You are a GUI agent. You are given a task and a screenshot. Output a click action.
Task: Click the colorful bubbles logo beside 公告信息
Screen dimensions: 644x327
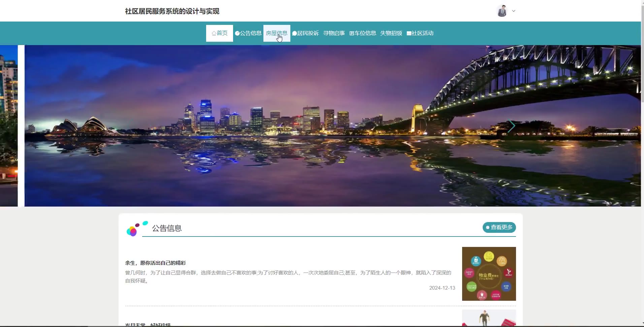tap(136, 229)
